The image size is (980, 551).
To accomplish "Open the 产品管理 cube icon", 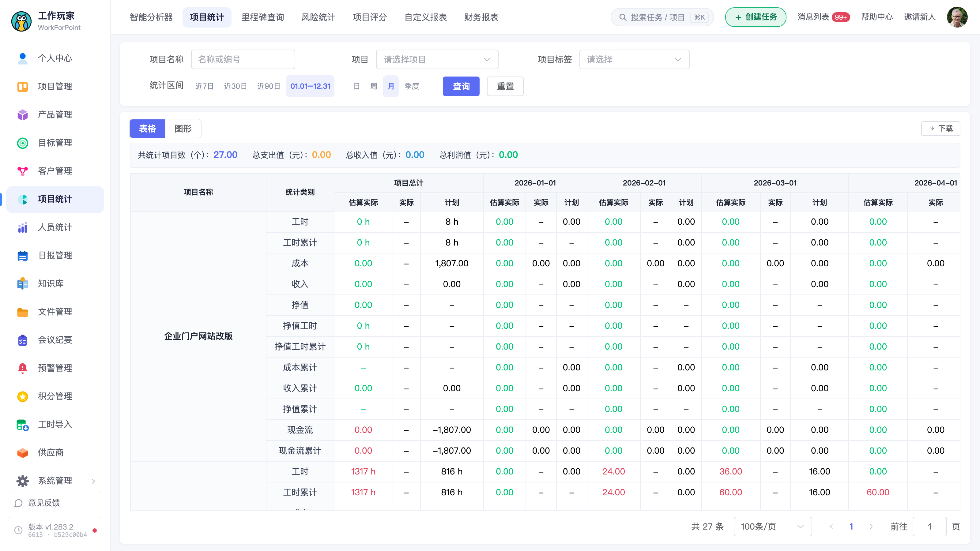I will coord(22,114).
